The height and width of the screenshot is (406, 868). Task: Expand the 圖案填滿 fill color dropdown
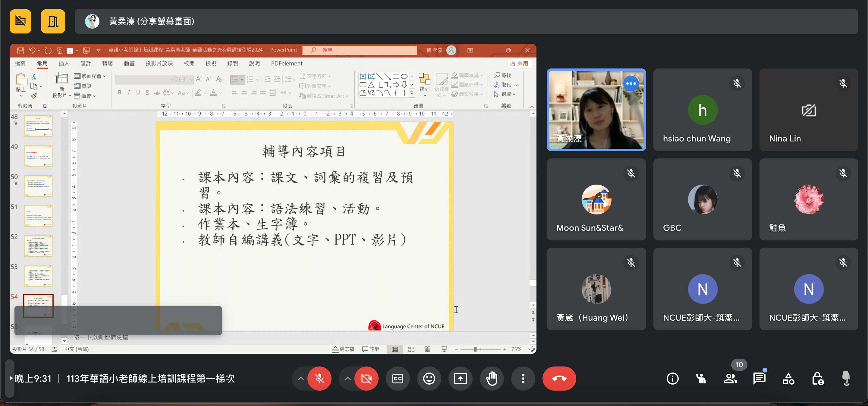[482, 75]
